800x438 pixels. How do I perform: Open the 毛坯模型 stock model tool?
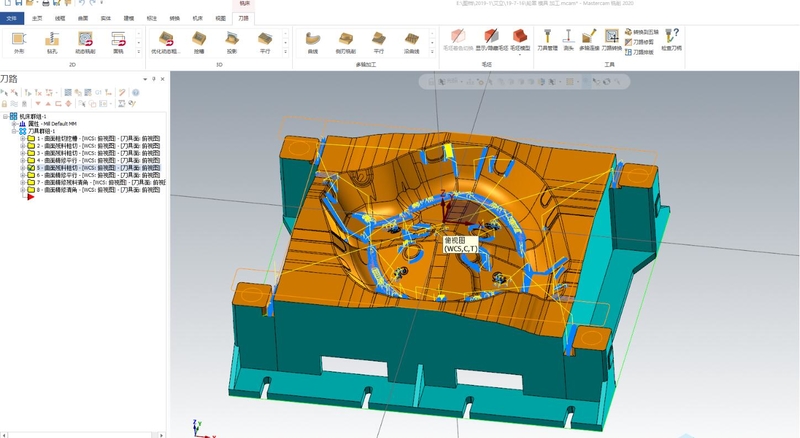520,40
